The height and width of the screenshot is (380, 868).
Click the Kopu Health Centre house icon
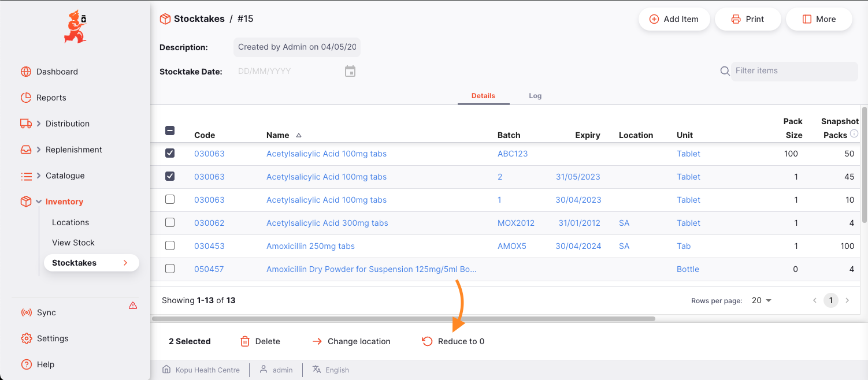click(166, 369)
